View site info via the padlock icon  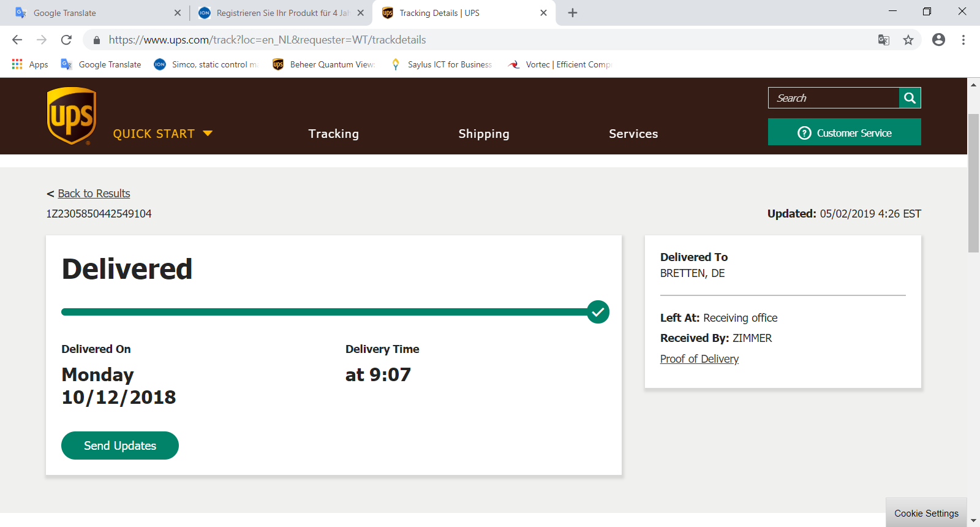pos(97,40)
